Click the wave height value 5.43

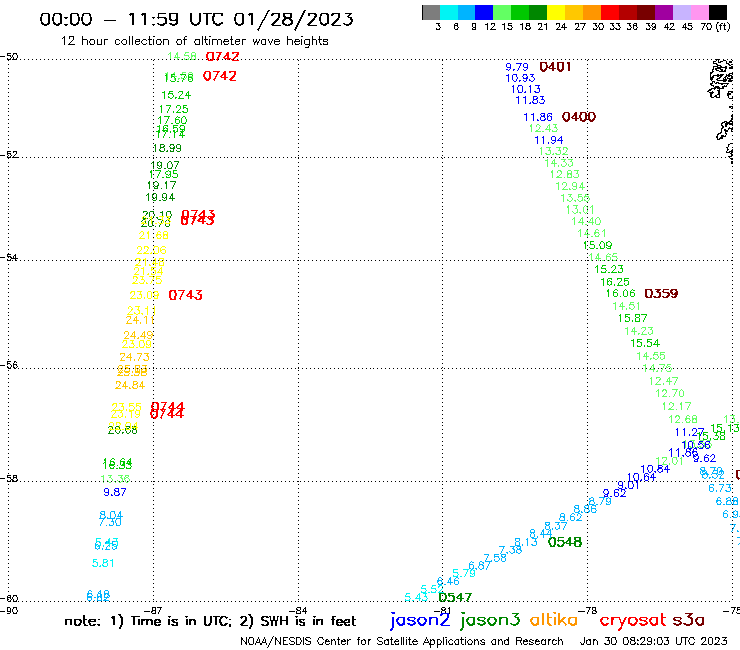point(416,598)
